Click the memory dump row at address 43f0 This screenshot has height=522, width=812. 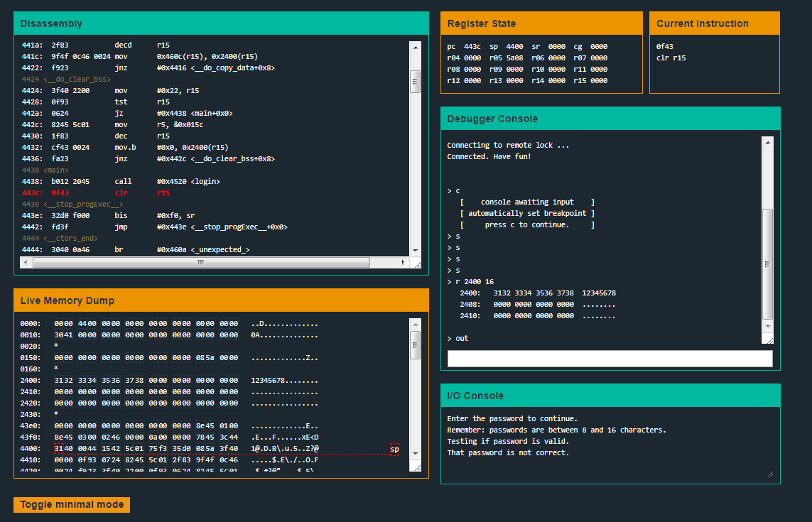(x=169, y=437)
